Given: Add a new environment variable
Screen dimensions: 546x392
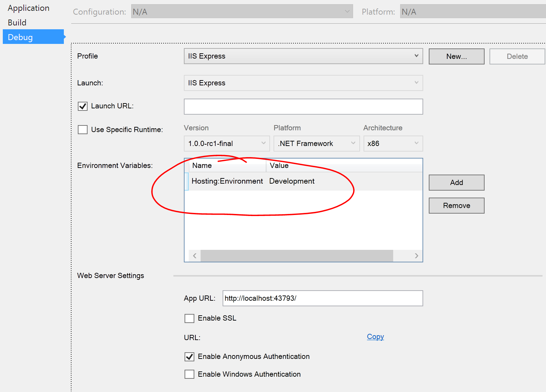Looking at the screenshot, I should [456, 183].
